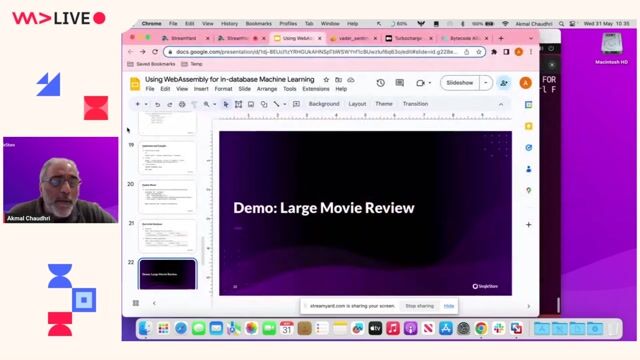Open the Format menu in Slides
This screenshot has height=360, width=640.
coord(223,89)
